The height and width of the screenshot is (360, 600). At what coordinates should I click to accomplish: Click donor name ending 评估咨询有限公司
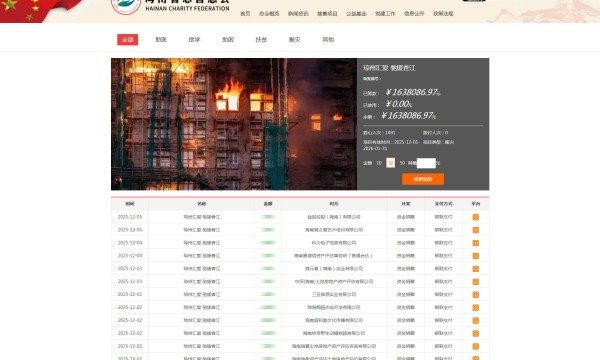[x=334, y=346]
